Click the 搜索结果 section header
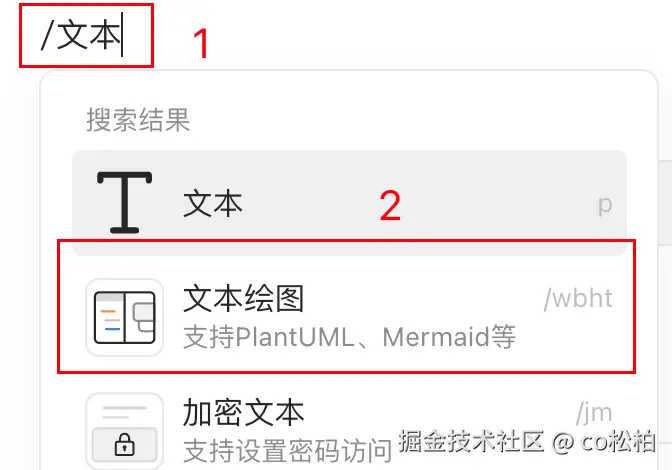Viewport: 672px width, 470px height. click(138, 120)
